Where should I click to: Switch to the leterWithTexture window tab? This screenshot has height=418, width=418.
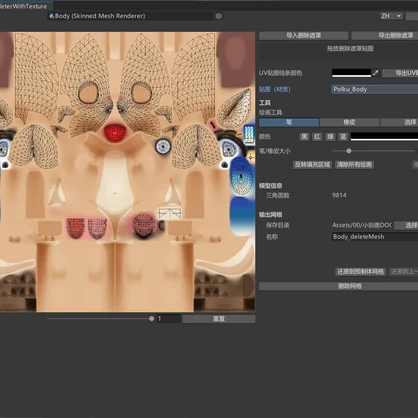coord(24,6)
